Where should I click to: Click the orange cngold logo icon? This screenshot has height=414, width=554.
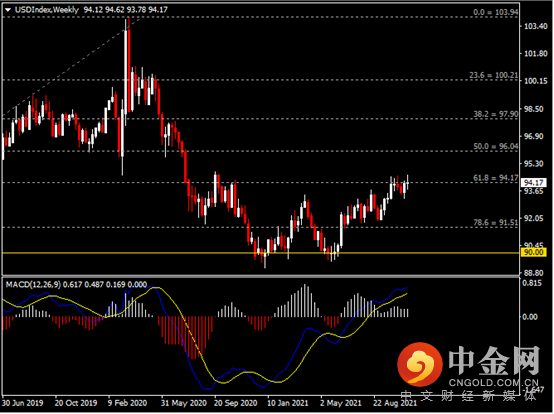(x=419, y=365)
